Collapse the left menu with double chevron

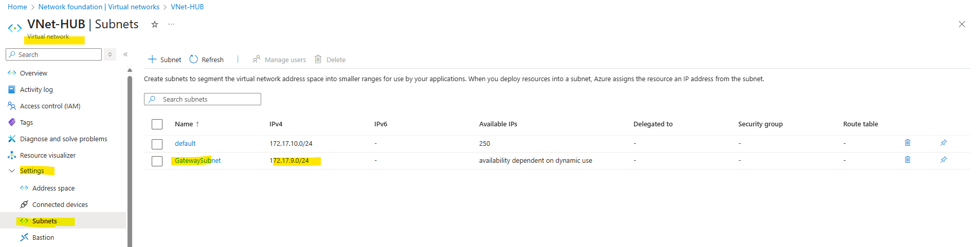[x=125, y=54]
